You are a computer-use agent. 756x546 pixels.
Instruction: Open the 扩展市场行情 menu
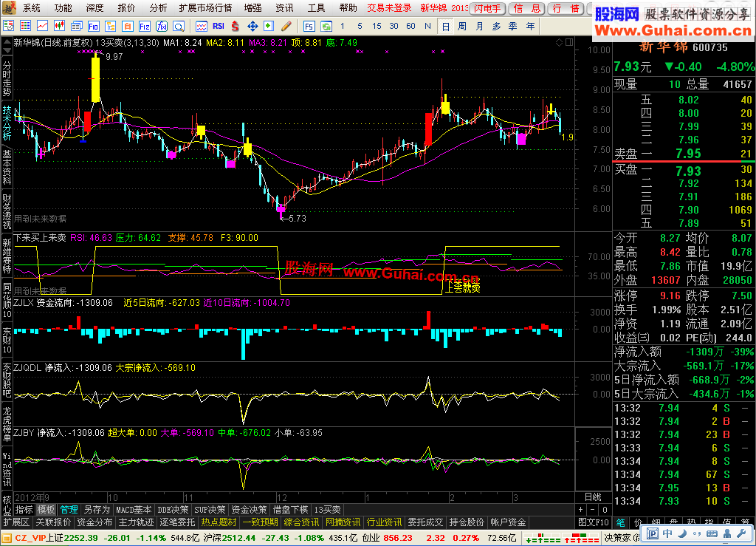(205, 7)
